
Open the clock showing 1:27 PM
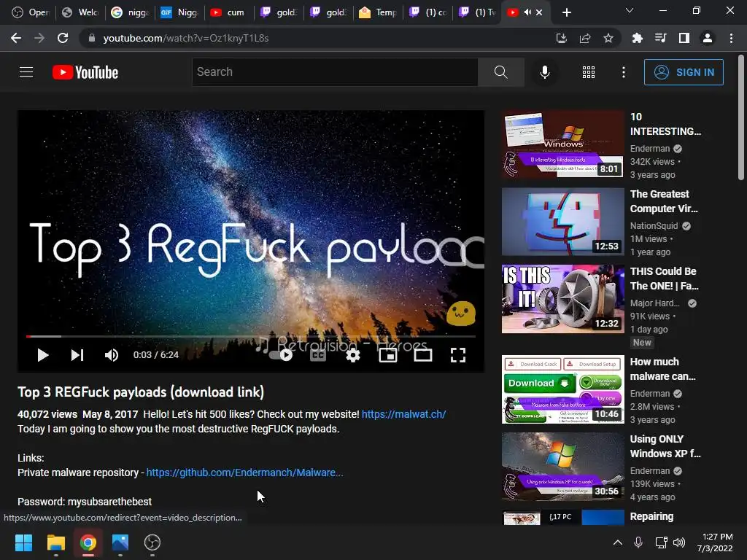715,542
